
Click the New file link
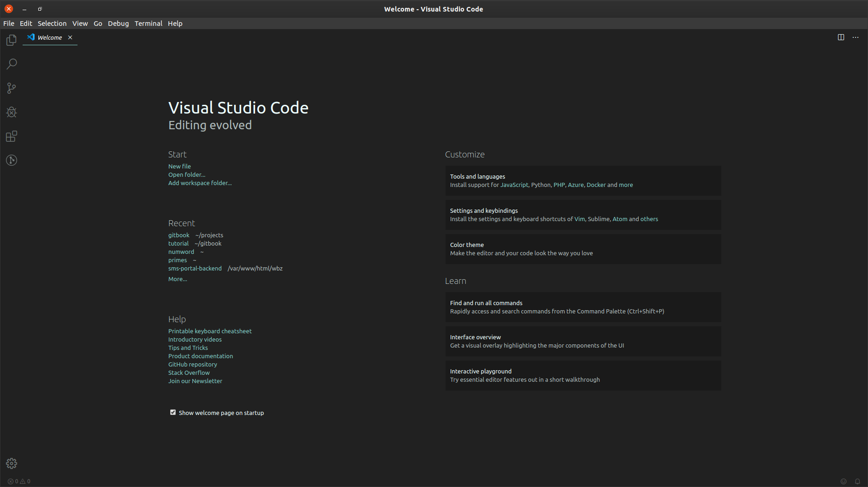tap(179, 166)
